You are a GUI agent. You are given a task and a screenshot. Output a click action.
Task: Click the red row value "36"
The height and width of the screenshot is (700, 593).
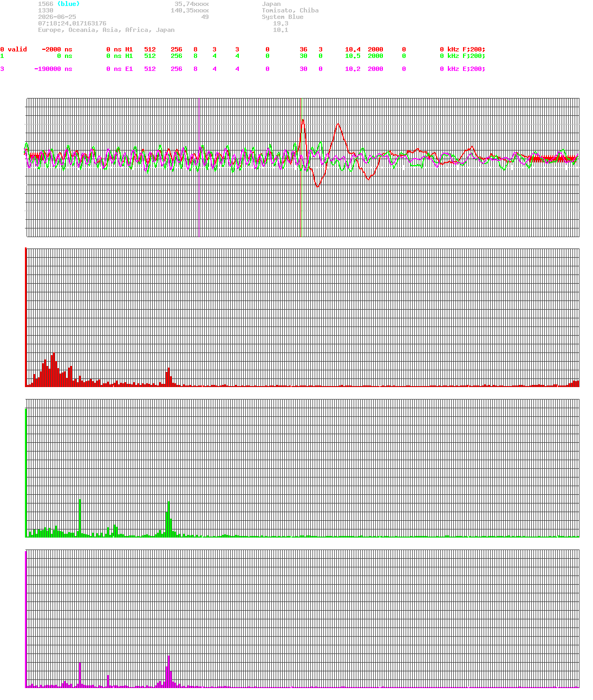pyautogui.click(x=303, y=49)
